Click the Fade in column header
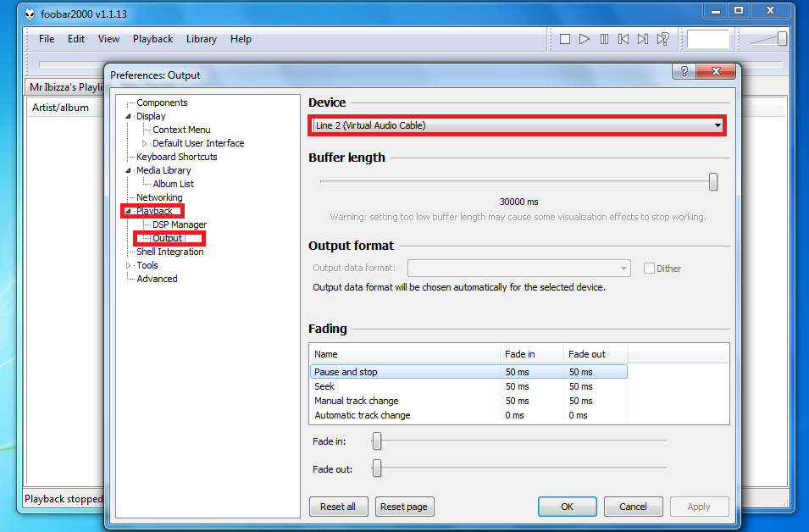The width and height of the screenshot is (809, 532). click(532, 354)
